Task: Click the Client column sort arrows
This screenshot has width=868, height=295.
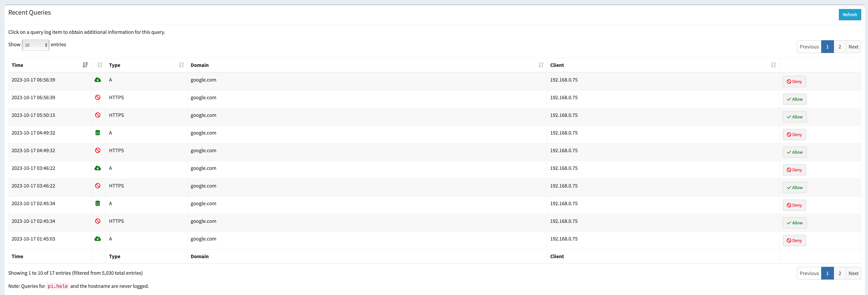Action: coord(773,65)
